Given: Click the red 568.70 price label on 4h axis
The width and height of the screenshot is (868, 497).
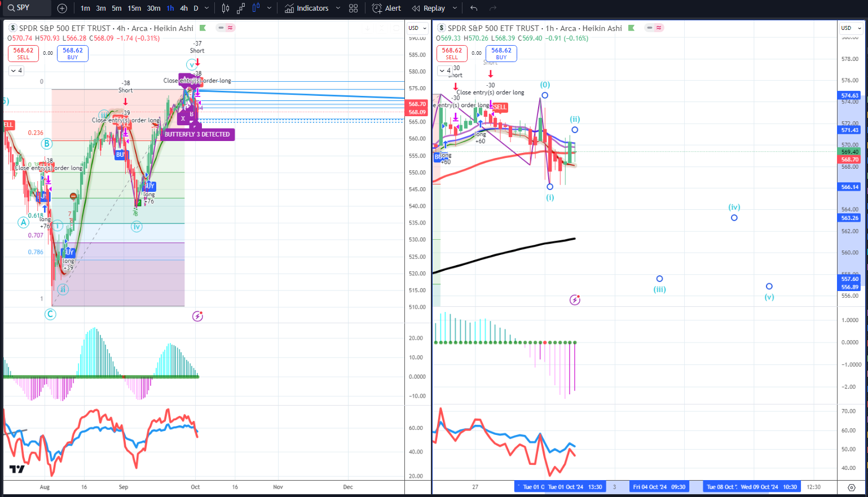Looking at the screenshot, I should tap(417, 104).
